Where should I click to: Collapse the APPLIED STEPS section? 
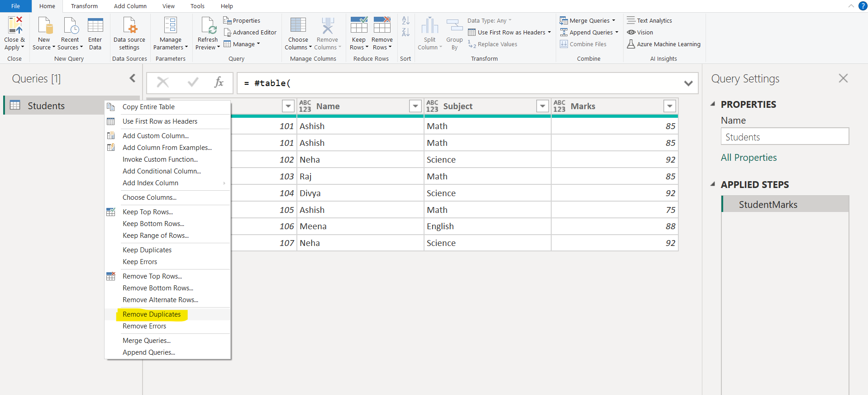pos(713,184)
